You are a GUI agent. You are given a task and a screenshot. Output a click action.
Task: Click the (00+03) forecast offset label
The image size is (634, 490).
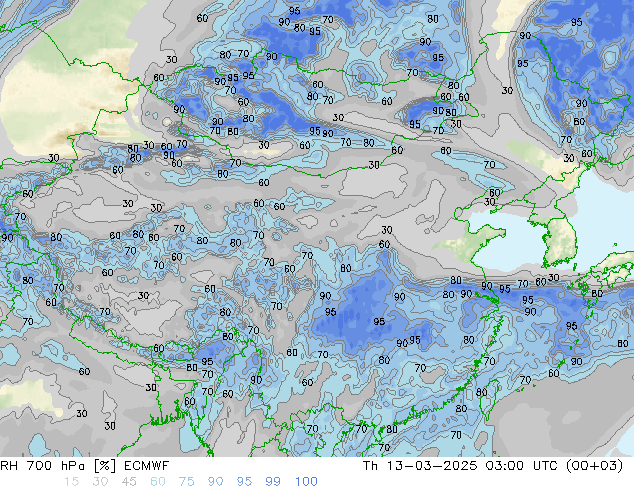[x=594, y=466]
